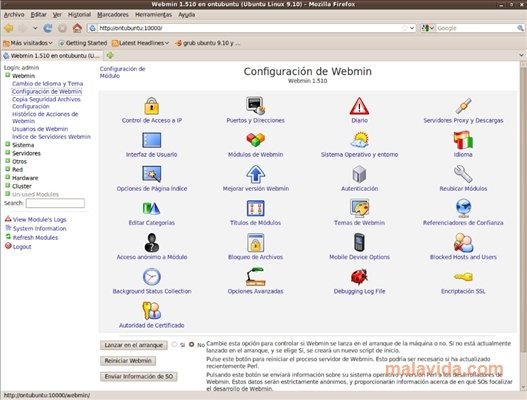Open the Reubicar Módulos wrench icon
This screenshot has width=527, height=400.
pos(463,174)
